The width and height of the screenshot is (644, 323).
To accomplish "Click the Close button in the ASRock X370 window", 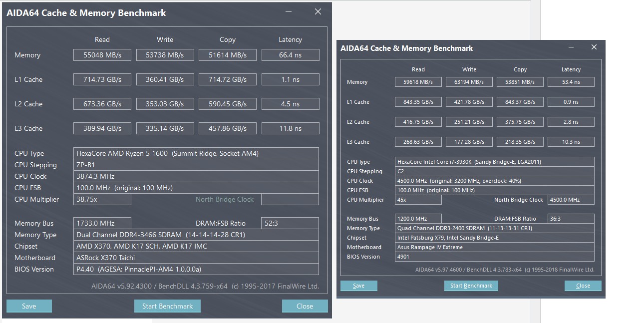I will pos(305,306).
